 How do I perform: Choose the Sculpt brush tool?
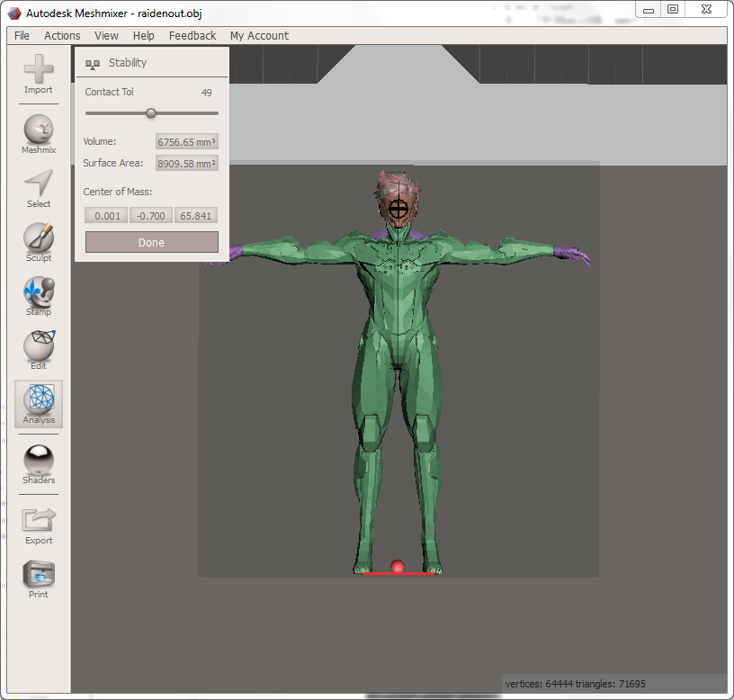click(38, 240)
